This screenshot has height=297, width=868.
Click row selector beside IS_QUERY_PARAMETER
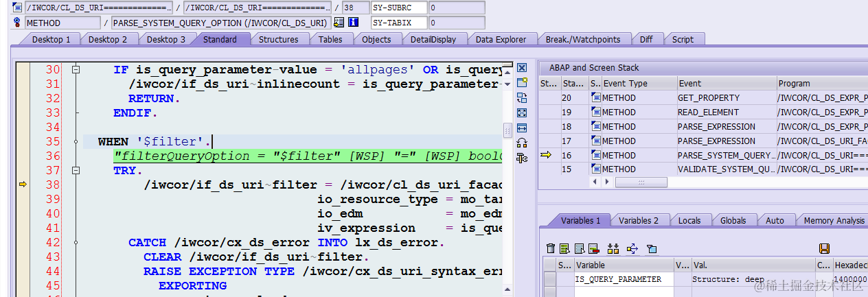coord(550,279)
